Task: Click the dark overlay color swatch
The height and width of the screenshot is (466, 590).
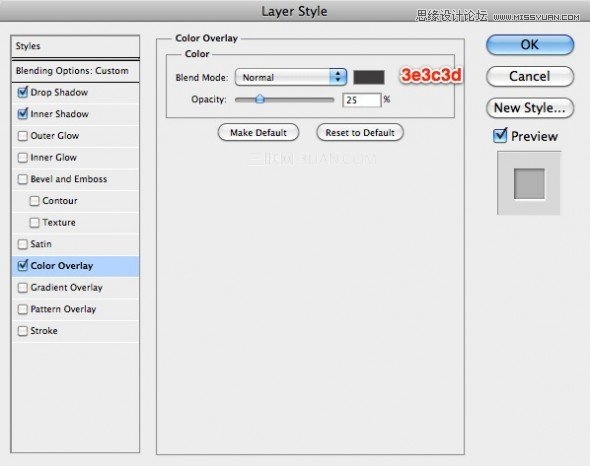Action: (369, 77)
